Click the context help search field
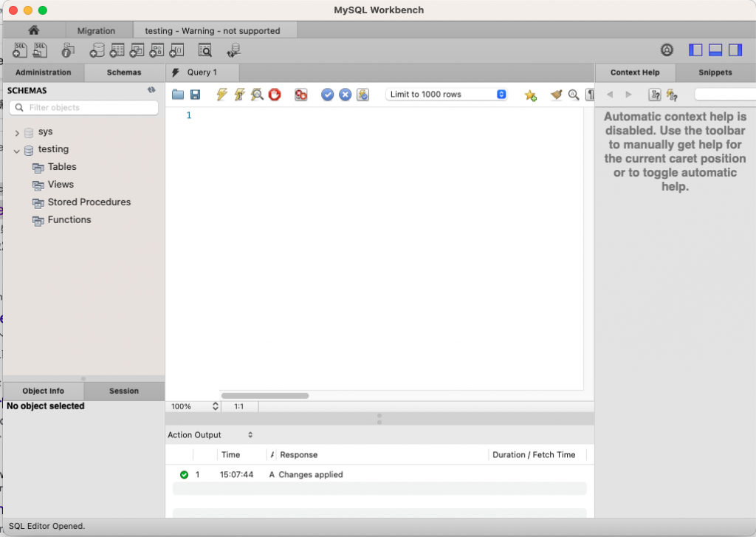This screenshot has width=756, height=537. pos(725,95)
